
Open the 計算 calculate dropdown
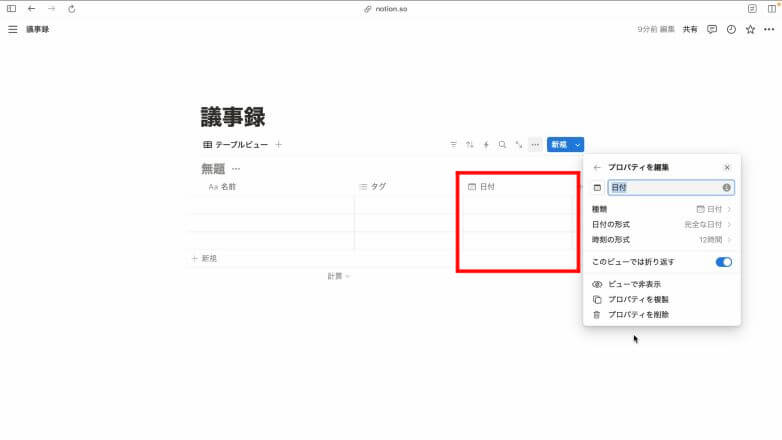click(338, 276)
